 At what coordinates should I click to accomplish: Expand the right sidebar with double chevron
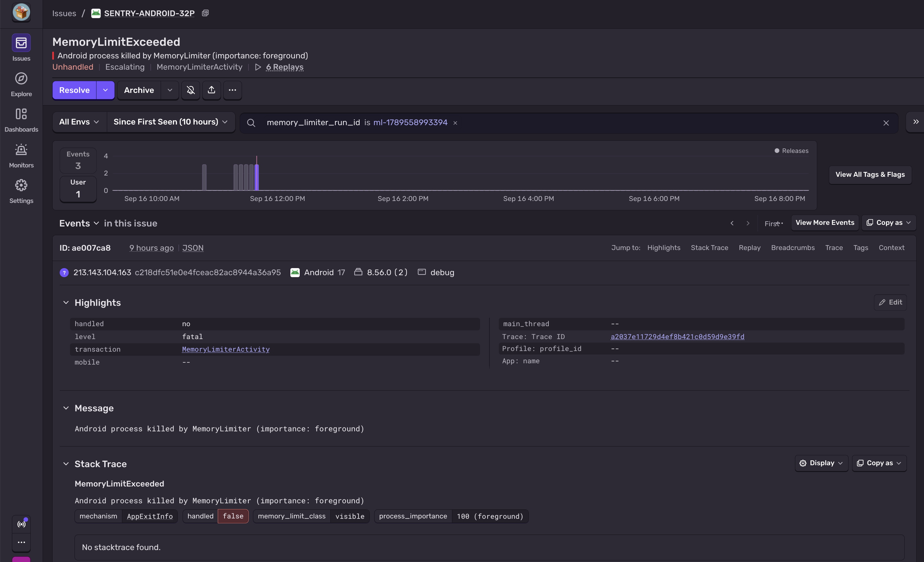916,122
